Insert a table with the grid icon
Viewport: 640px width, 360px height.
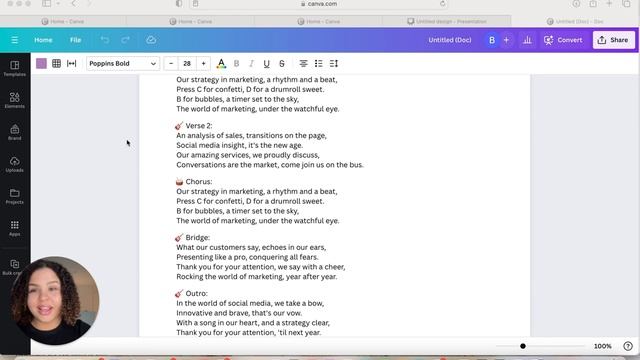pos(56,63)
